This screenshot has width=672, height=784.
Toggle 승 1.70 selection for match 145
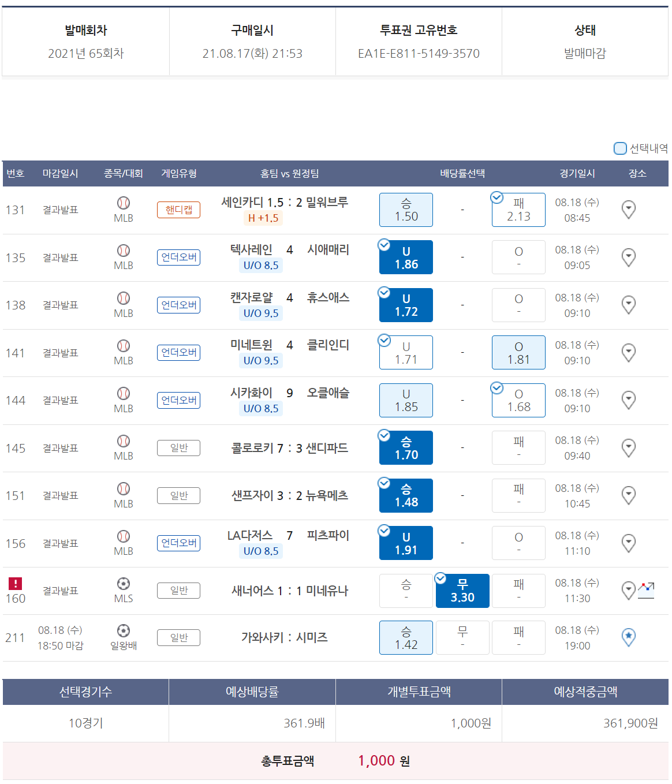(x=406, y=447)
